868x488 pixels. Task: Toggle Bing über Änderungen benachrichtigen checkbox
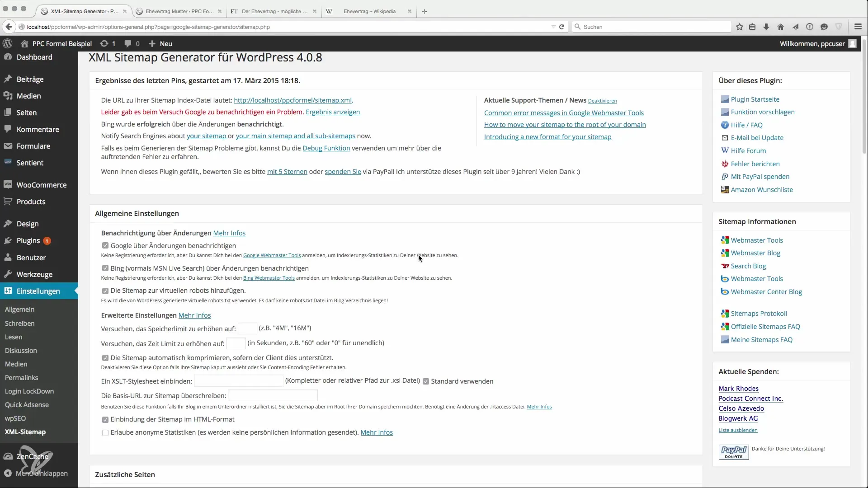105,268
